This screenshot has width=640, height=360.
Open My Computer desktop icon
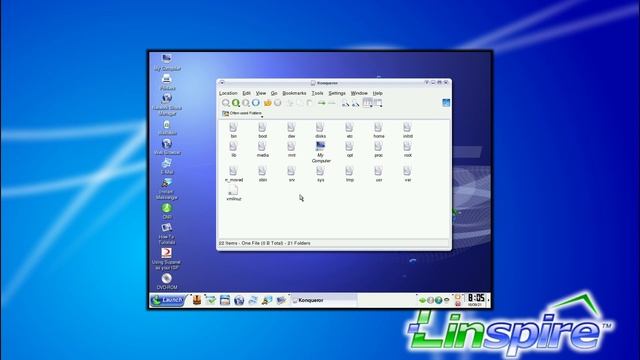167,62
